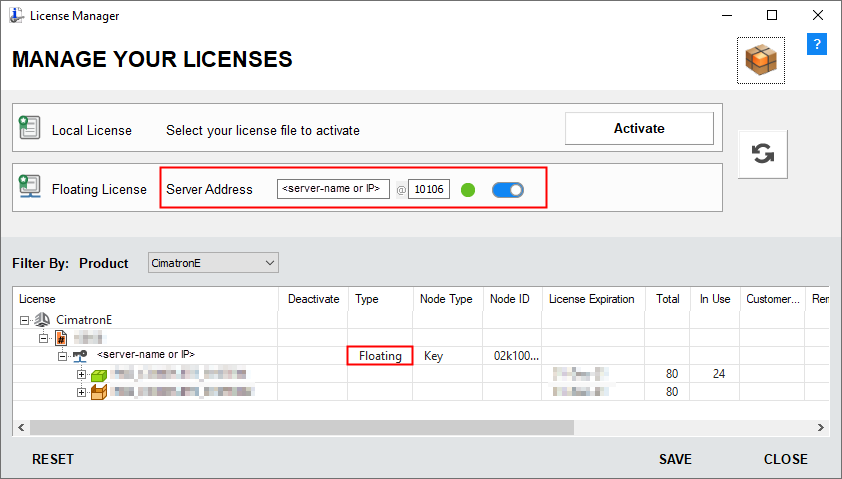This screenshot has height=479, width=842.
Task: Select the <server-name or IP> tree row
Action: [146, 354]
